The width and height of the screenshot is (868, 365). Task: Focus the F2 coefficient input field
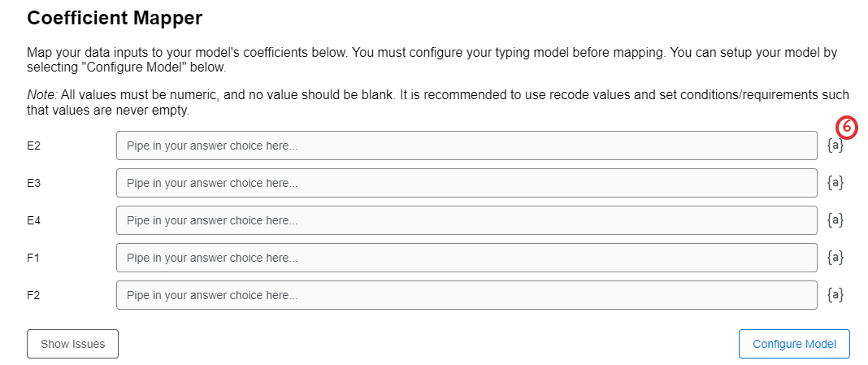pyautogui.click(x=467, y=295)
